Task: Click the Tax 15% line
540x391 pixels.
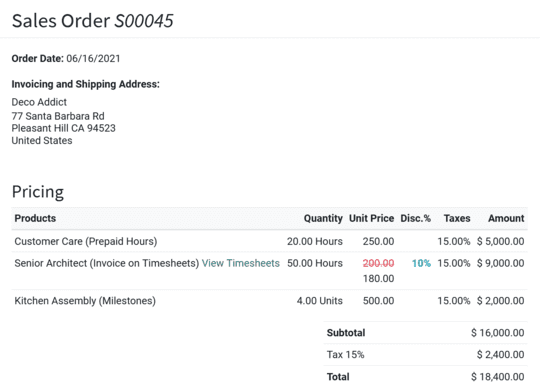Action: (425, 354)
